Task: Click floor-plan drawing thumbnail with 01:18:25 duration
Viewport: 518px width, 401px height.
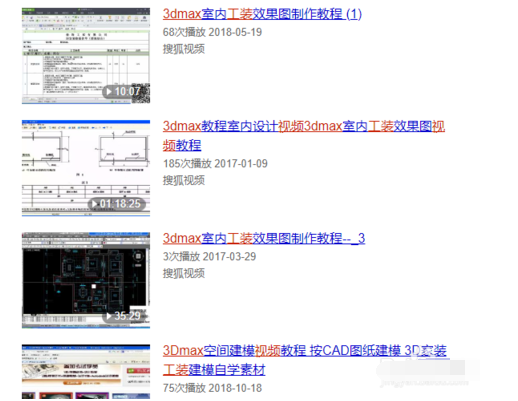Action: [x=86, y=168]
